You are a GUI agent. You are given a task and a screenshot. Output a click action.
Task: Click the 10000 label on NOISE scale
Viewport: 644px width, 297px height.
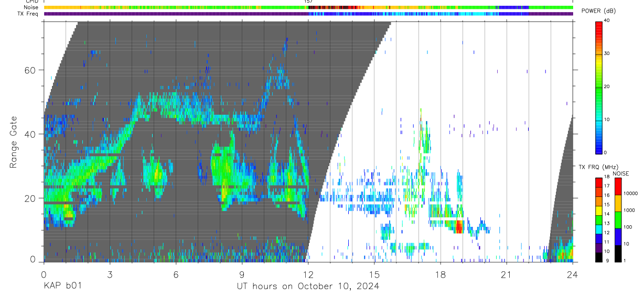(631, 193)
